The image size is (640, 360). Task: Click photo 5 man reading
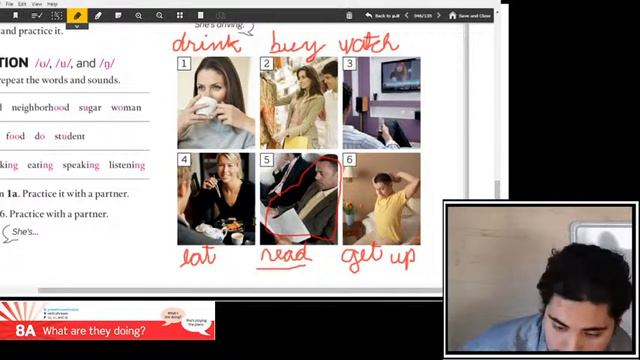click(299, 199)
